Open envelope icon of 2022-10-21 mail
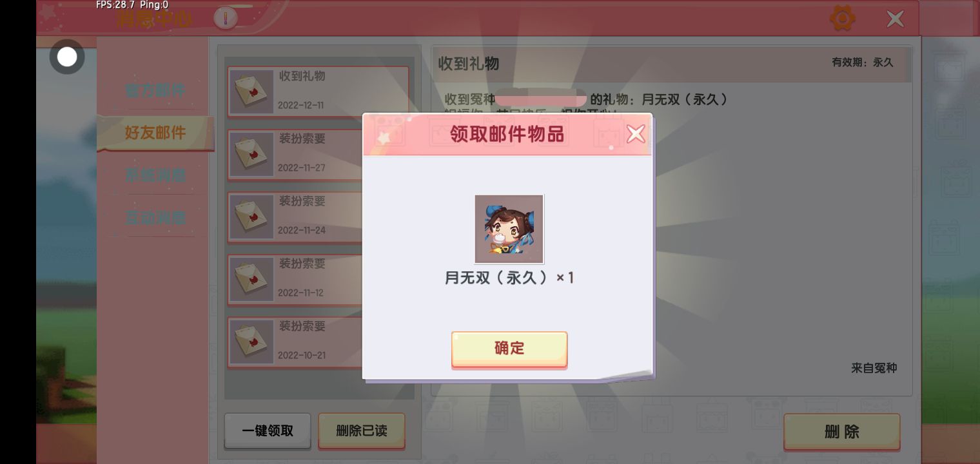980x464 pixels. coord(251,342)
